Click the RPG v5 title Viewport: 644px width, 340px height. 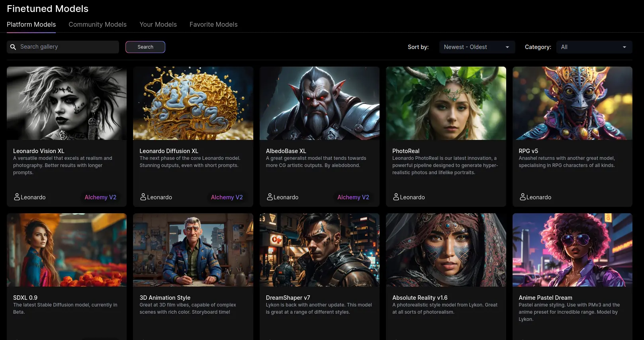pos(528,151)
